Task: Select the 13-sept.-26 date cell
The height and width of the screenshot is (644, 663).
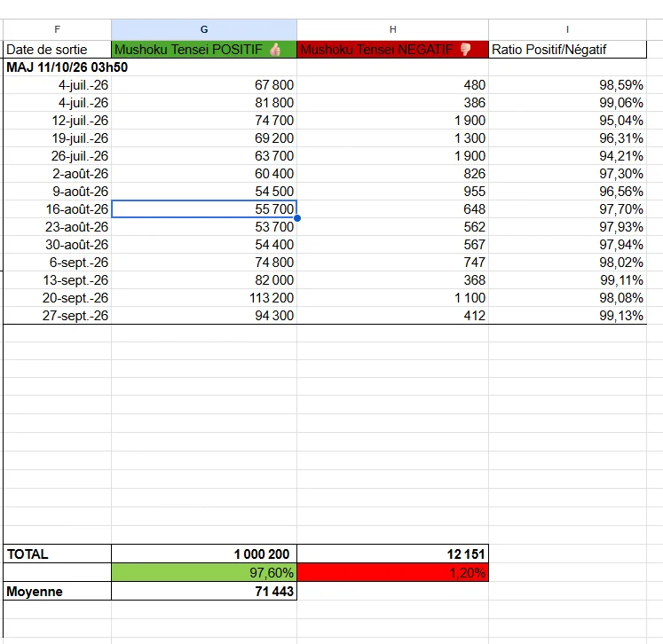Action: 57,280
